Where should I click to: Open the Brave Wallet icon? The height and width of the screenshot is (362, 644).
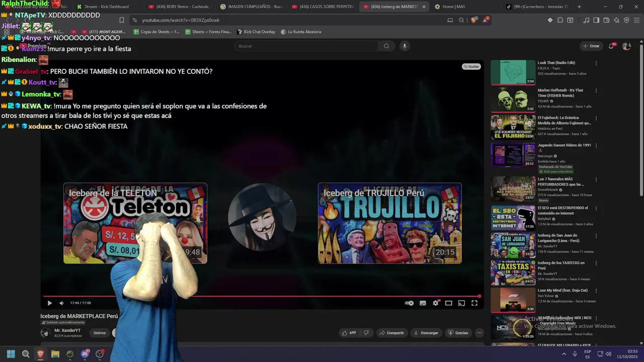click(606, 20)
